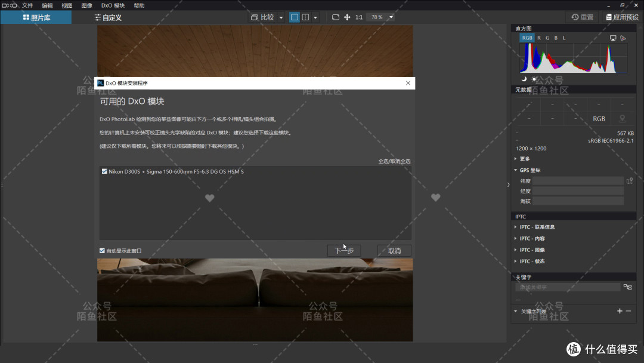644x363 pixels.
Task: Click the bottom filmstrip handle dots
Action: coord(255,344)
